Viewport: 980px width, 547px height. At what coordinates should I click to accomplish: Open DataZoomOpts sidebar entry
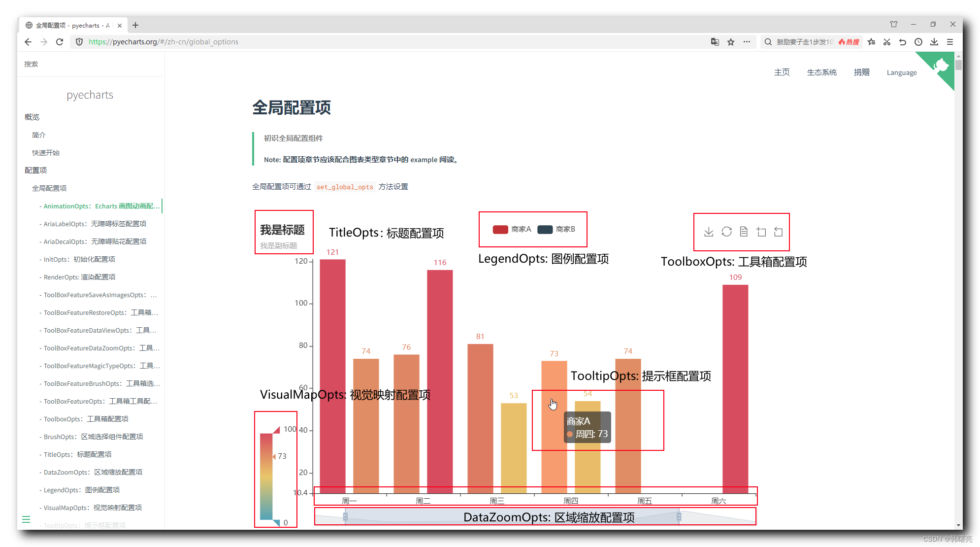pyautogui.click(x=91, y=472)
